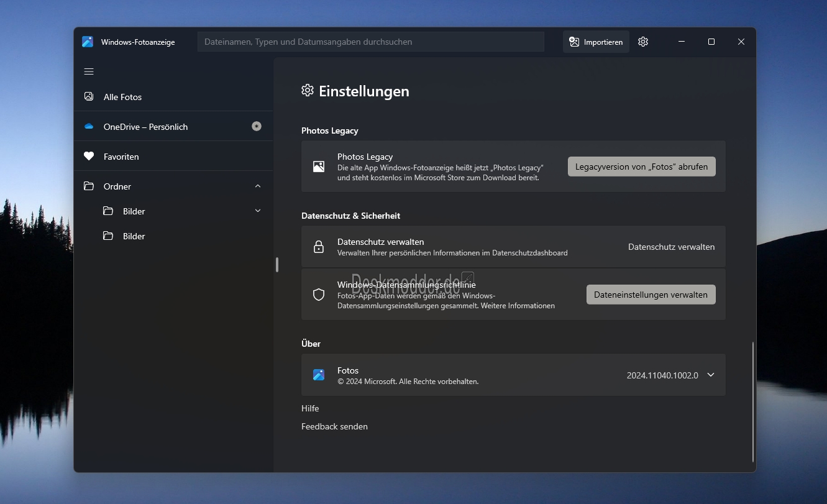Click the settings page vertical scrollbar
Viewport: 827px width, 504px height.
(x=753, y=401)
